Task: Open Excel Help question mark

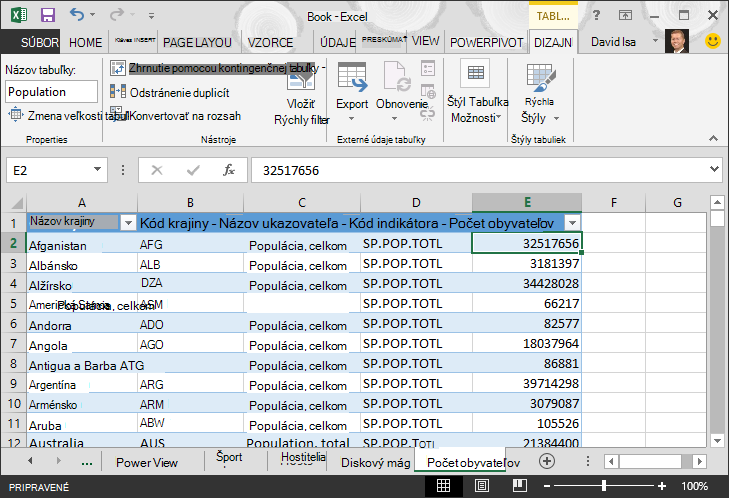Action: point(596,15)
